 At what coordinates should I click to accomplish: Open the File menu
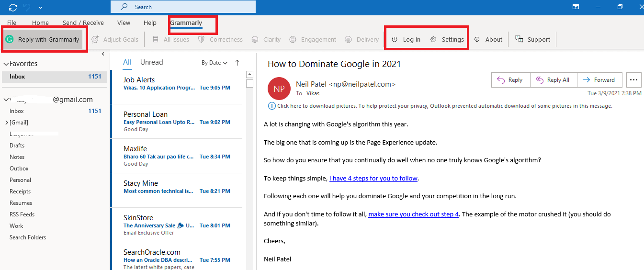click(x=11, y=23)
